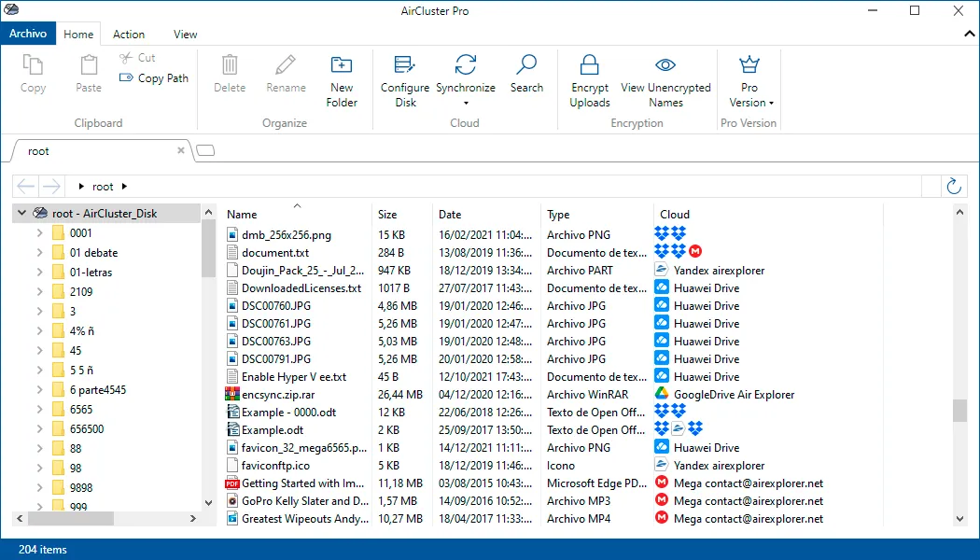Click the Paste clipboard icon
The height and width of the screenshot is (560, 980).
click(x=89, y=65)
